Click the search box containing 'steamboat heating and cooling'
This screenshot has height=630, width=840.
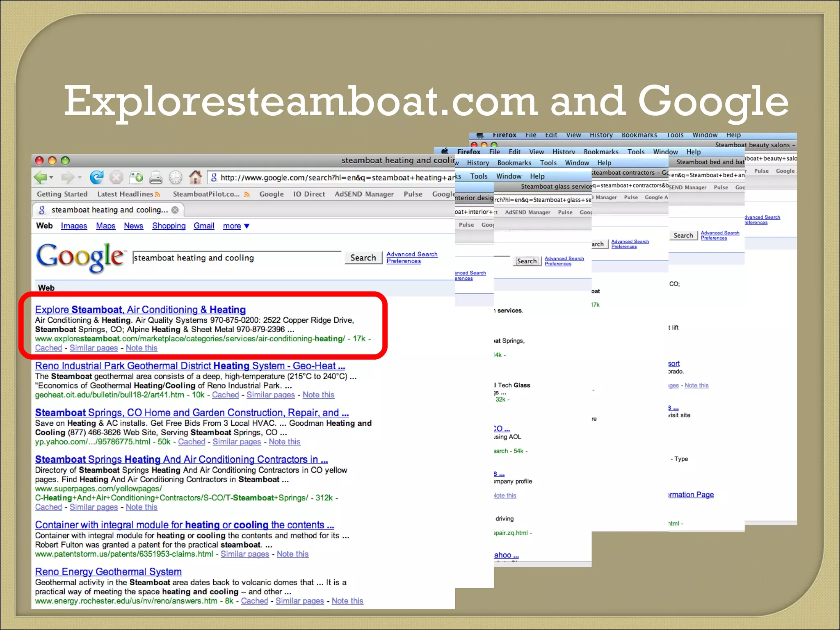coord(237,258)
